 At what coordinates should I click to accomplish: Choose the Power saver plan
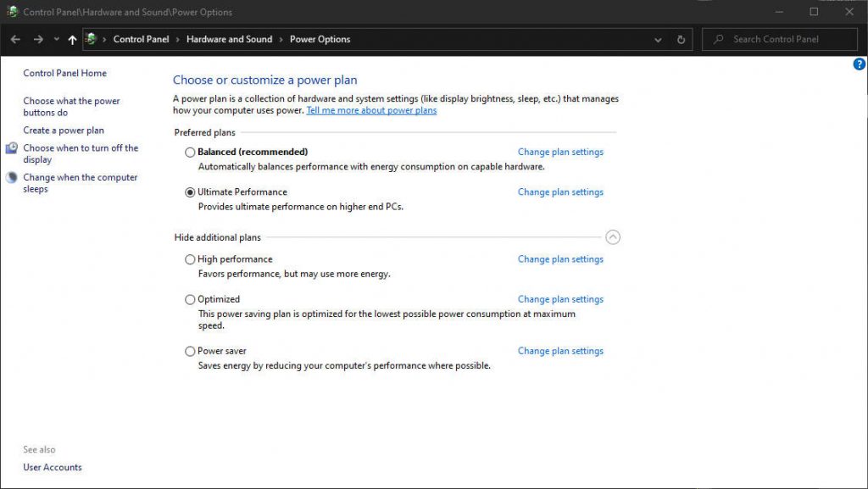click(190, 350)
